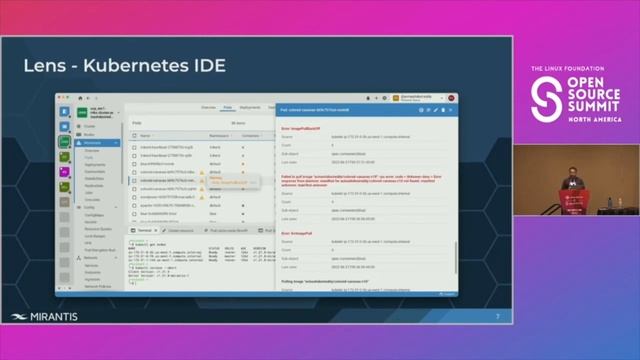
Task: Go back with the left arrow icon
Action: point(88,98)
